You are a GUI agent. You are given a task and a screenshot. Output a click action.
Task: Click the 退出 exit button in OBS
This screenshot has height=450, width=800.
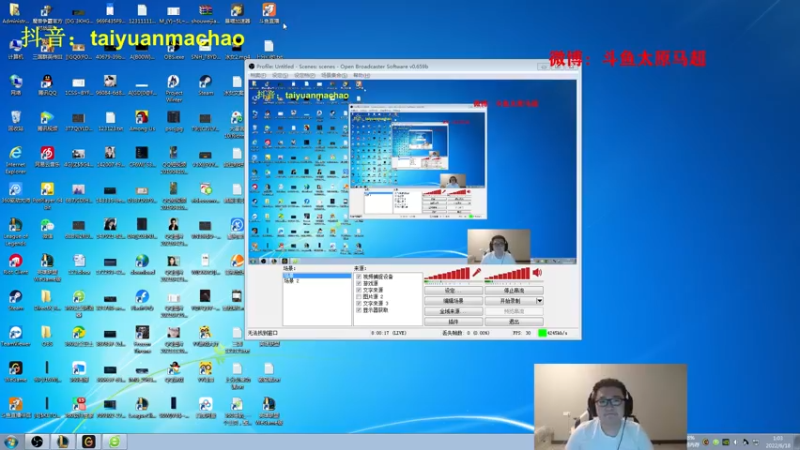coord(514,321)
